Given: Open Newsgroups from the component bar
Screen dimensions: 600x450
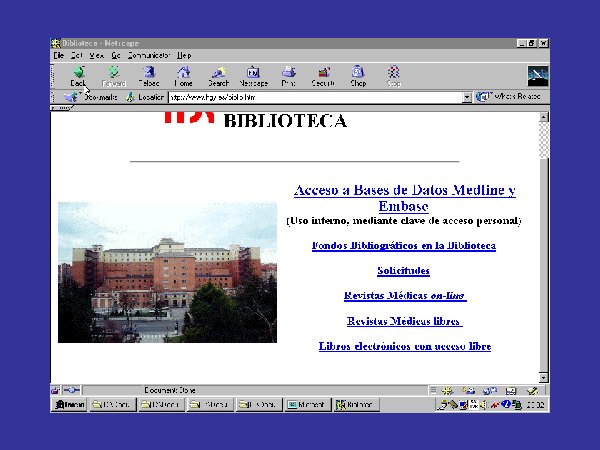Looking at the screenshot, I should [490, 390].
